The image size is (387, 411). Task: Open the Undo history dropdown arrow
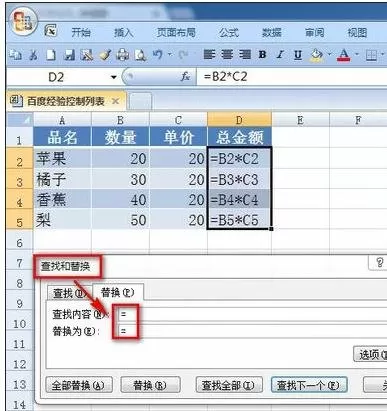click(170, 54)
